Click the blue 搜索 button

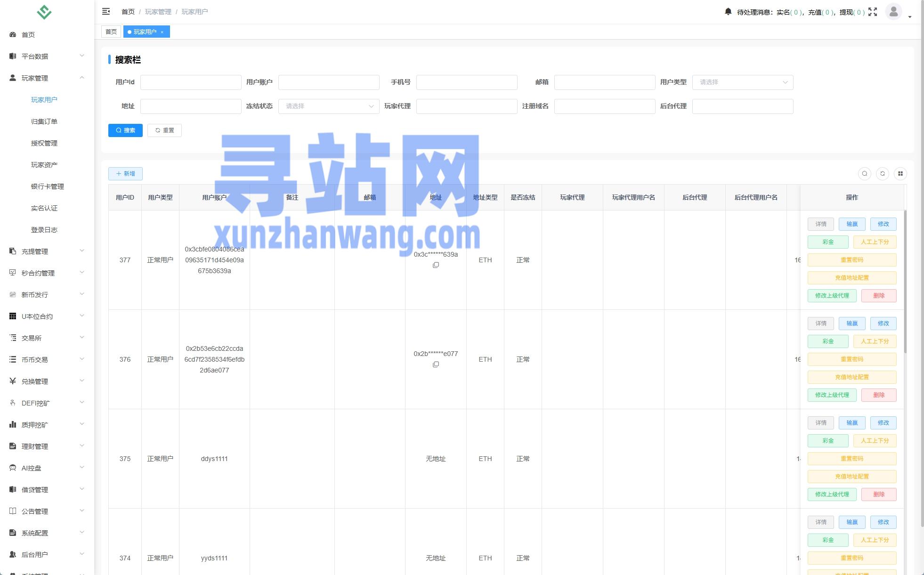125,130
